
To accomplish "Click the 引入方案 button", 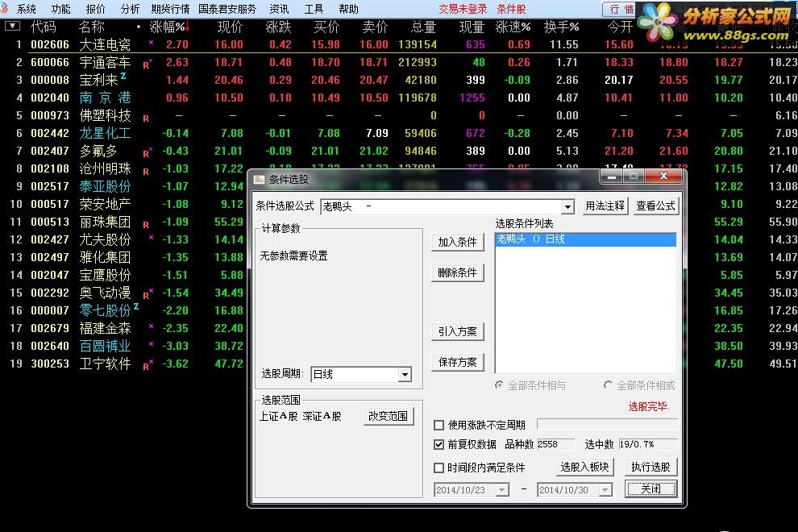I will point(457,331).
